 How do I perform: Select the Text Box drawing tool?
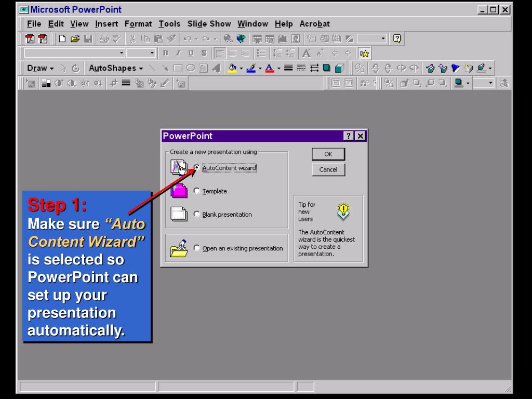pos(203,68)
